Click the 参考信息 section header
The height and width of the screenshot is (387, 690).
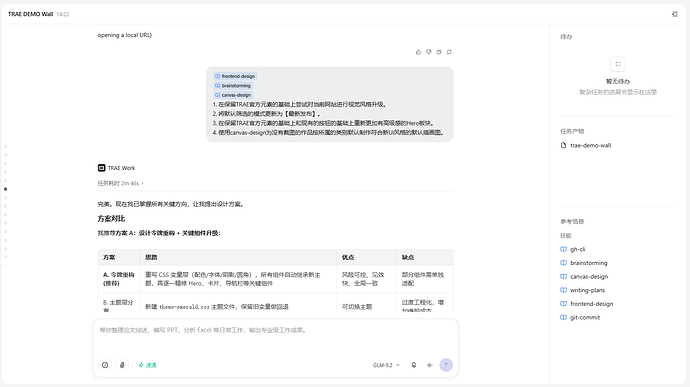[x=572, y=221]
